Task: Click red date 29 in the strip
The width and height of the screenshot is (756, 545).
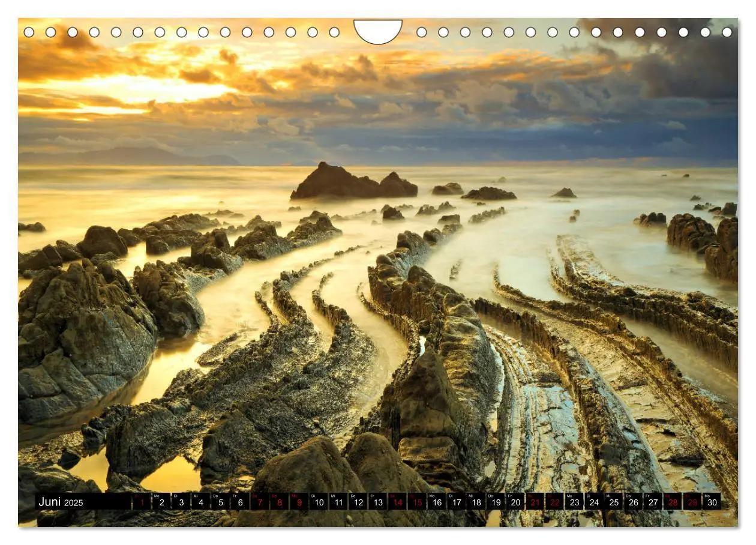Action: coord(692,502)
